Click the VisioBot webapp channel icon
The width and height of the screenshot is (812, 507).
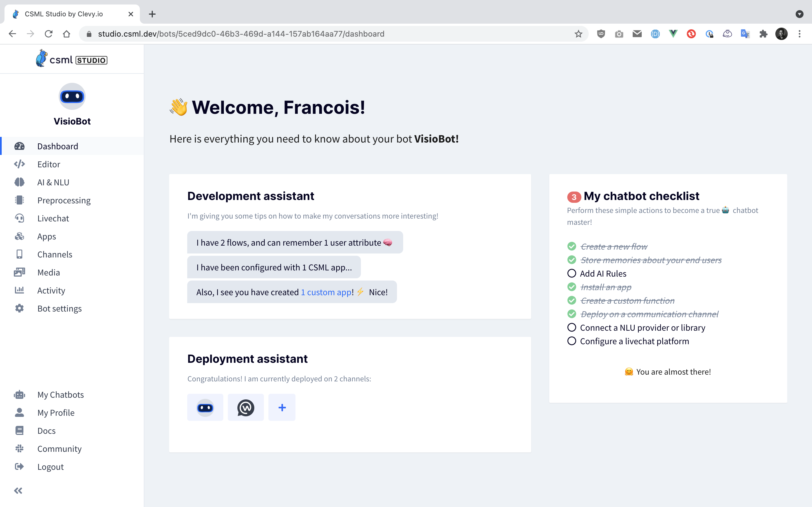click(205, 407)
